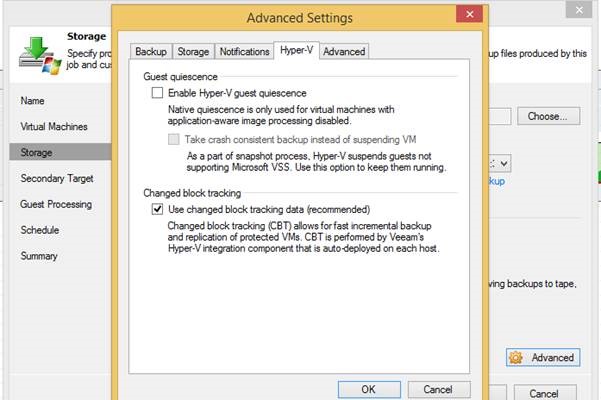Tick Take crash consistent backup option

tap(174, 140)
